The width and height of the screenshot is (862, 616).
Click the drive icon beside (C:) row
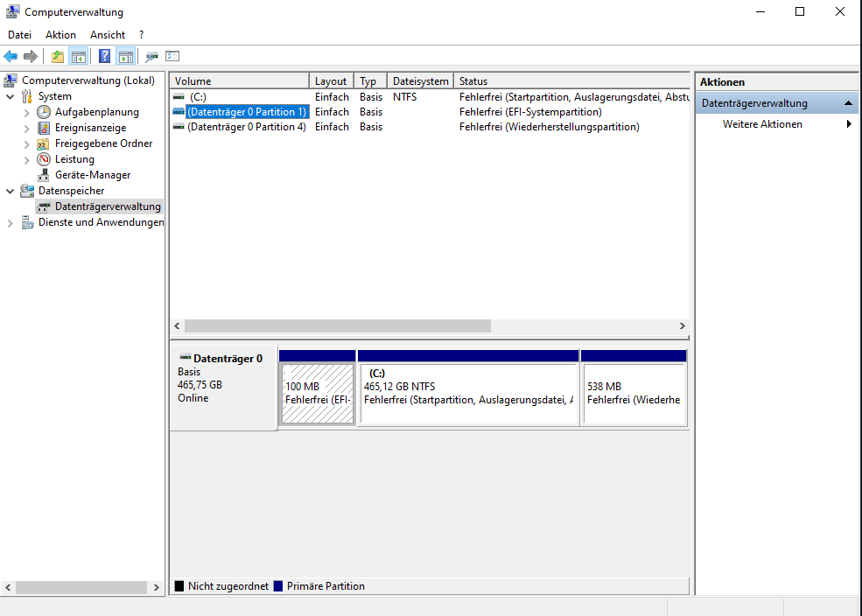click(x=179, y=97)
